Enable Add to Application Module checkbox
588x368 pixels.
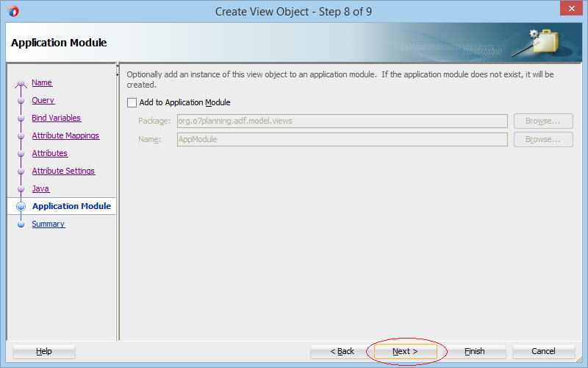point(132,102)
